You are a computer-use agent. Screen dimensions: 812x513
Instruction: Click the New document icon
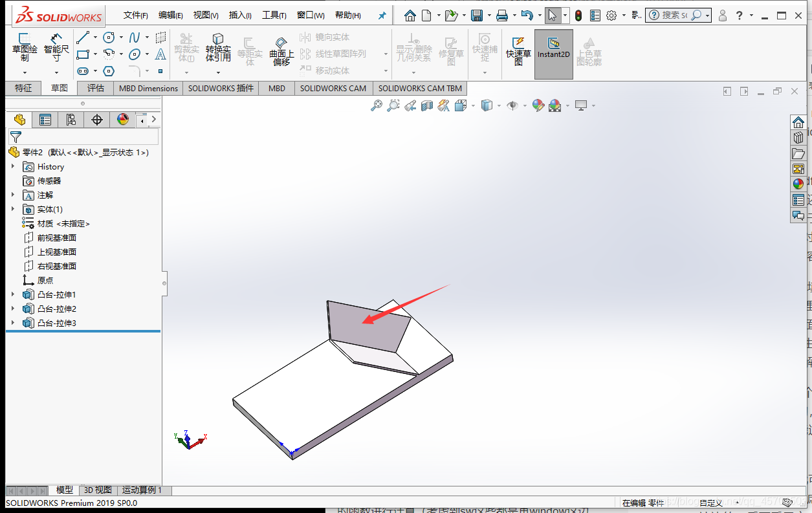(x=428, y=15)
